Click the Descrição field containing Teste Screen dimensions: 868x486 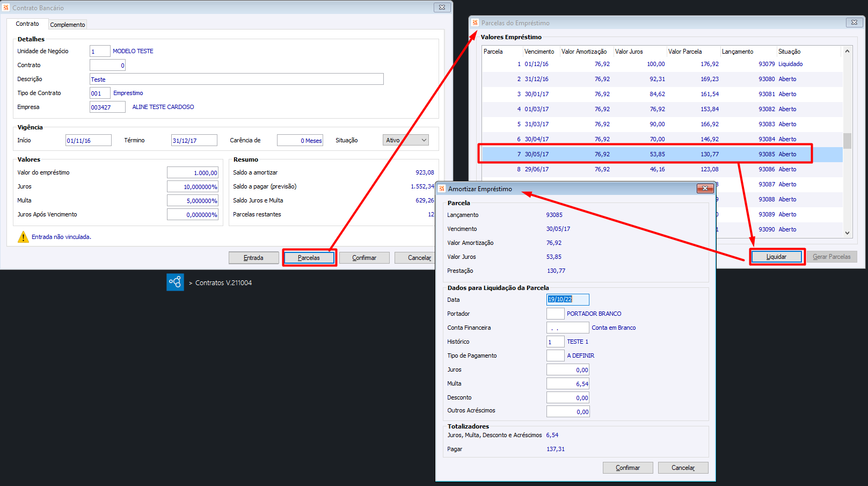[x=236, y=79]
